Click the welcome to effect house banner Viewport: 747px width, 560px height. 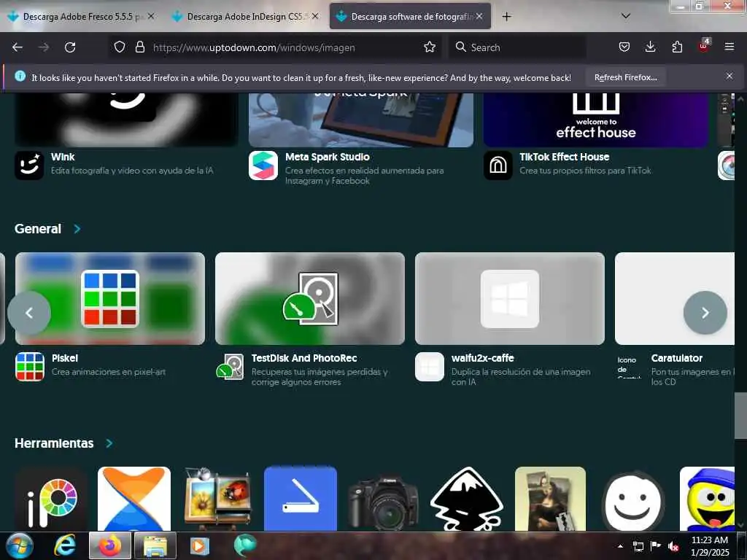pyautogui.click(x=595, y=120)
